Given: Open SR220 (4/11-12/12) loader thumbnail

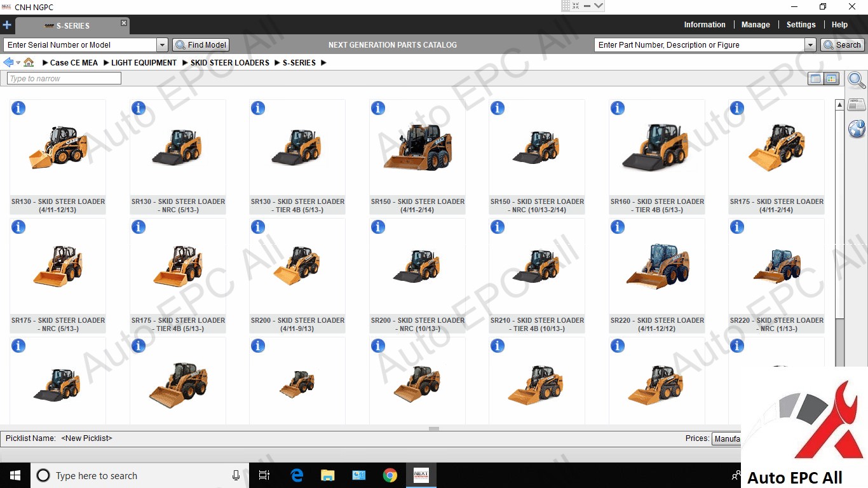Looking at the screenshot, I should coord(656,266).
